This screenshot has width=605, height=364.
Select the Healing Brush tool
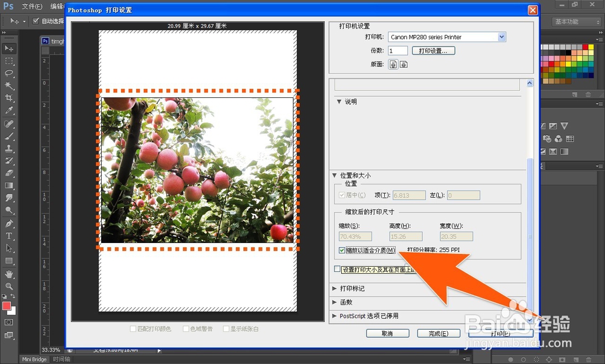(x=9, y=124)
